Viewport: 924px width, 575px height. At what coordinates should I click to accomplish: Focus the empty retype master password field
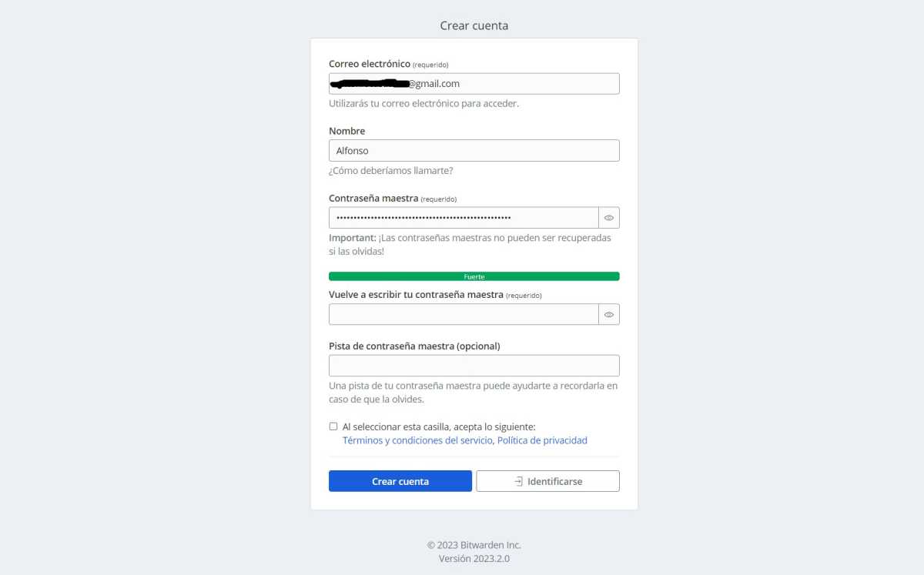coord(464,314)
